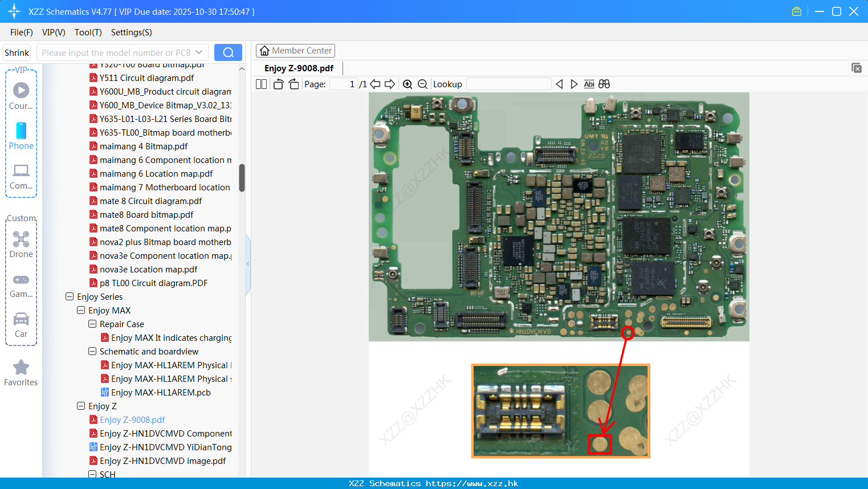
Task: Open Y635-TL00_Bitmap board motherboard file
Action: [x=165, y=132]
